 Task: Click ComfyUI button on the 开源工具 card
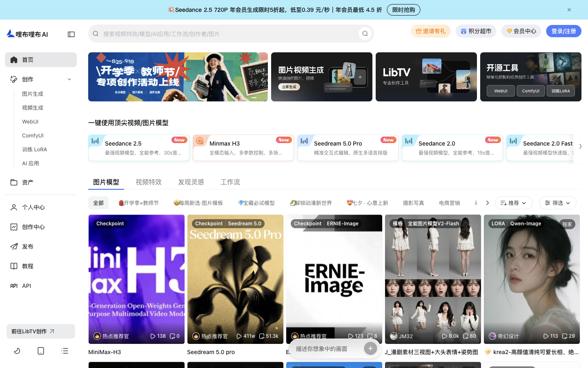coord(531,91)
